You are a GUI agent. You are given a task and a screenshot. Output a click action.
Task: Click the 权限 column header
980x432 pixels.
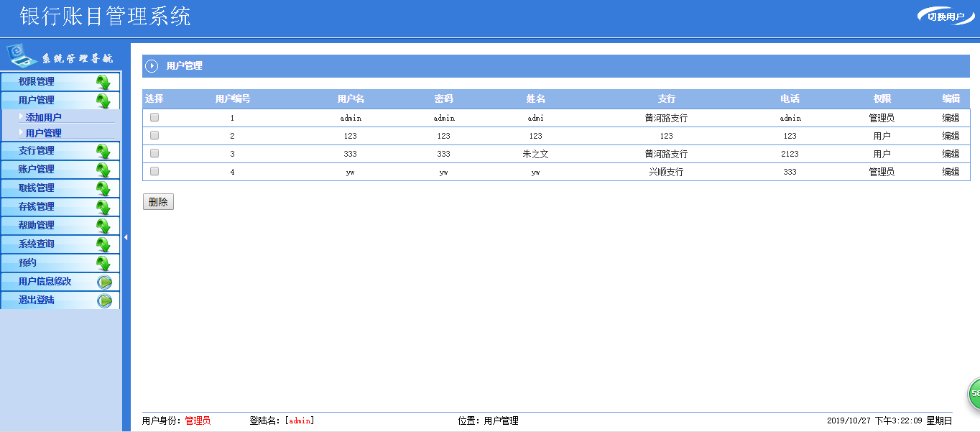882,98
